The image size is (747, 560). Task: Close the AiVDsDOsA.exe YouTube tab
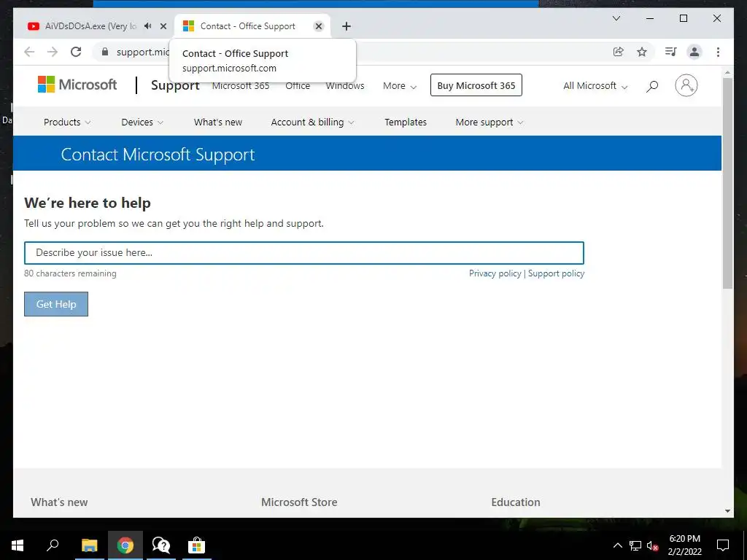(163, 26)
